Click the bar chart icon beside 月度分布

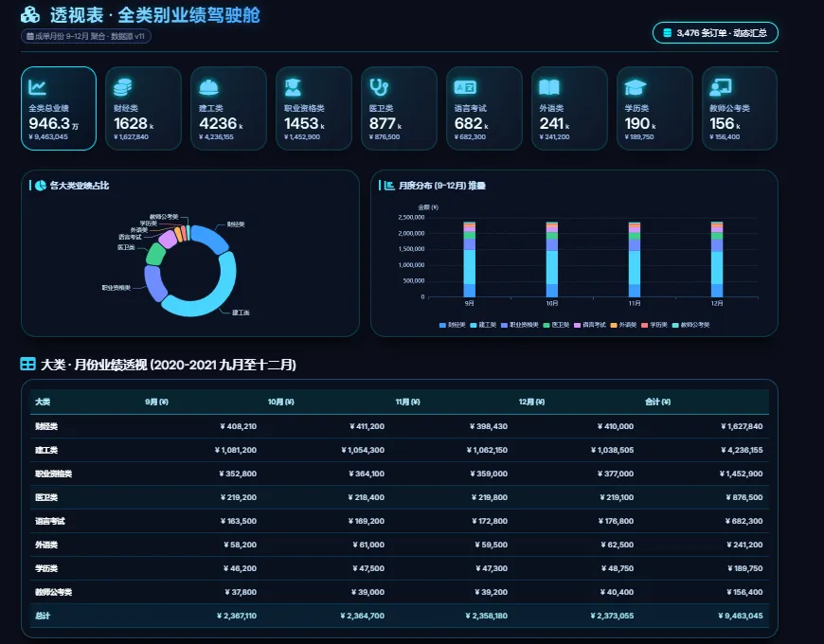click(389, 186)
